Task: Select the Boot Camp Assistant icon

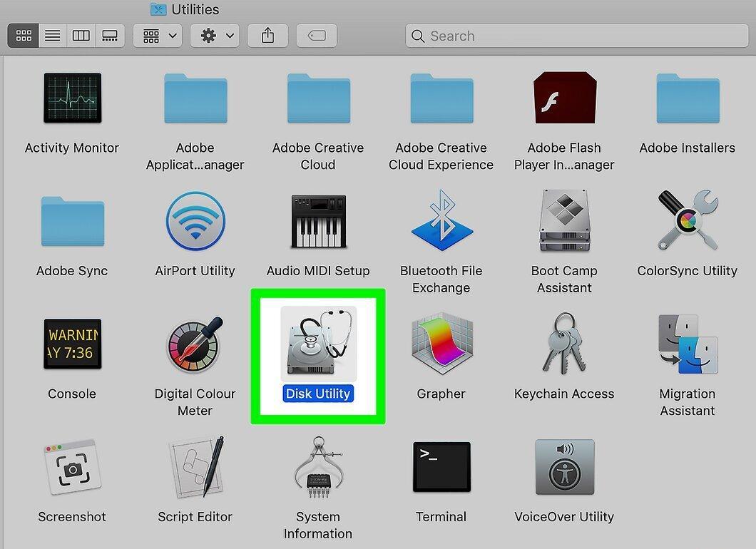Action: 565,220
